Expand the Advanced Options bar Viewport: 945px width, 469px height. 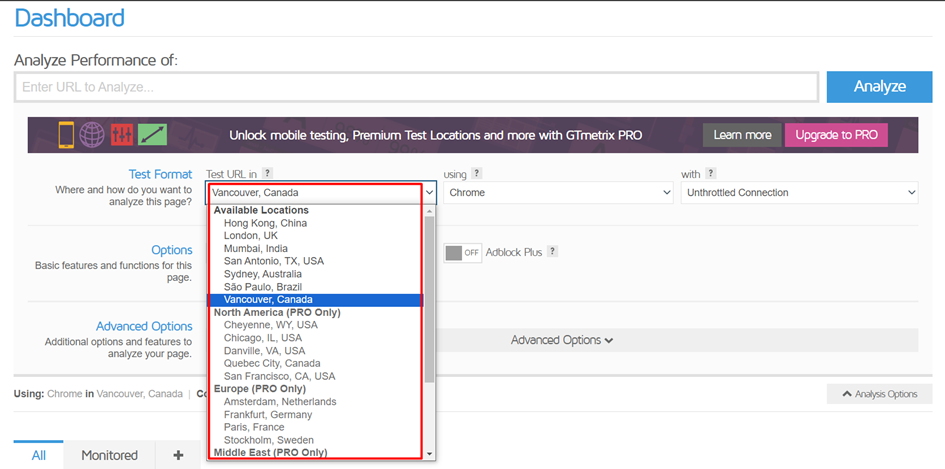pos(561,340)
